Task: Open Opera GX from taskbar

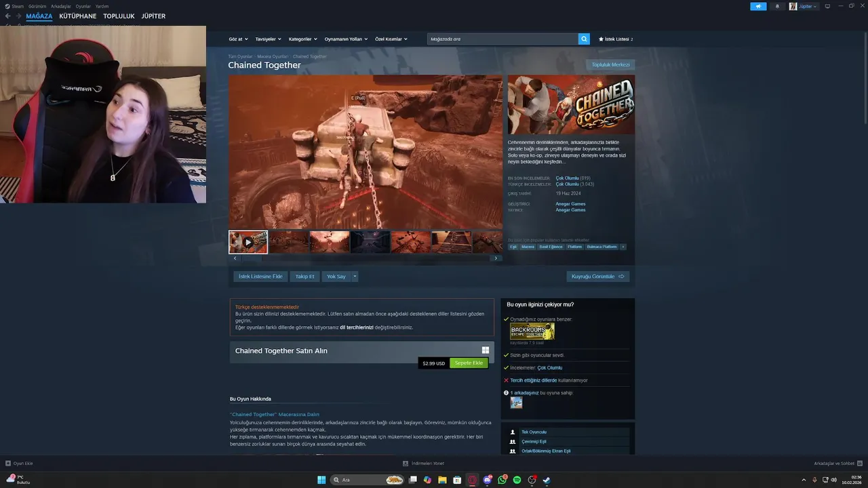Action: (x=473, y=480)
